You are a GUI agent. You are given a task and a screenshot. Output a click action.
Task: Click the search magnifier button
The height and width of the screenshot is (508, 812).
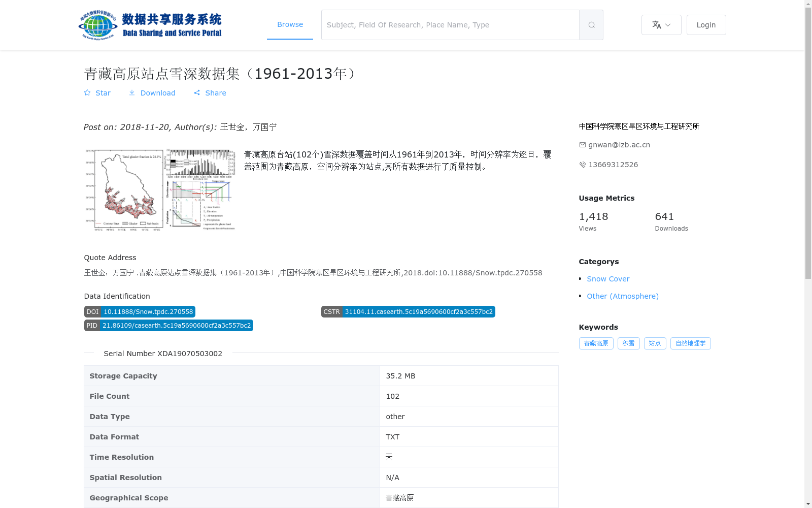(x=591, y=25)
